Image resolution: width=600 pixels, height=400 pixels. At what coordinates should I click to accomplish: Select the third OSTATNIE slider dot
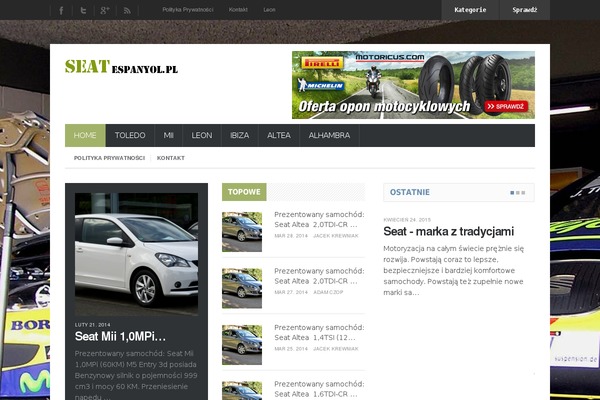523,193
